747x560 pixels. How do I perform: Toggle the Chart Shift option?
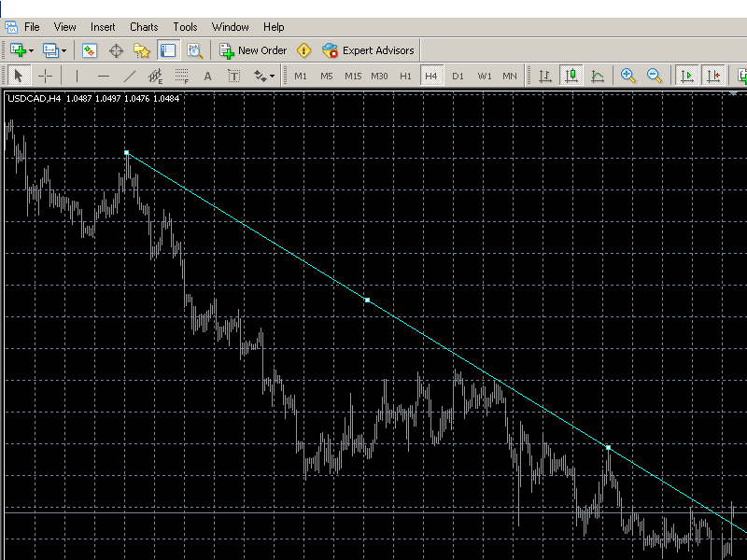click(x=713, y=76)
